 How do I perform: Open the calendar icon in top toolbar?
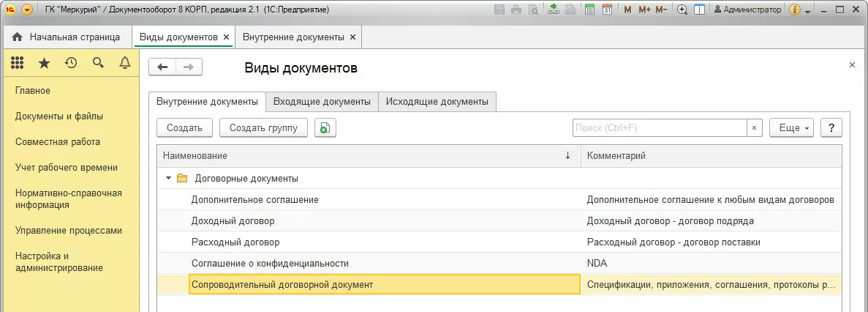(x=607, y=10)
